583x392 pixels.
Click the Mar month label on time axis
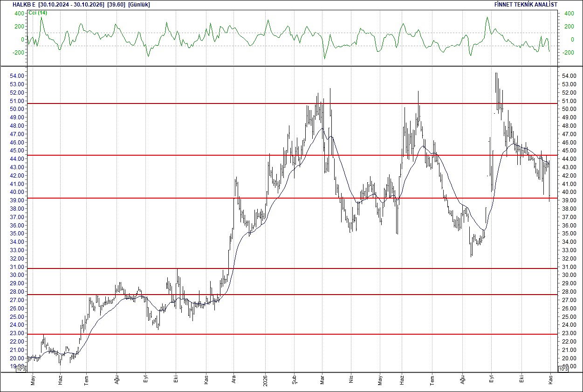[x=322, y=380]
